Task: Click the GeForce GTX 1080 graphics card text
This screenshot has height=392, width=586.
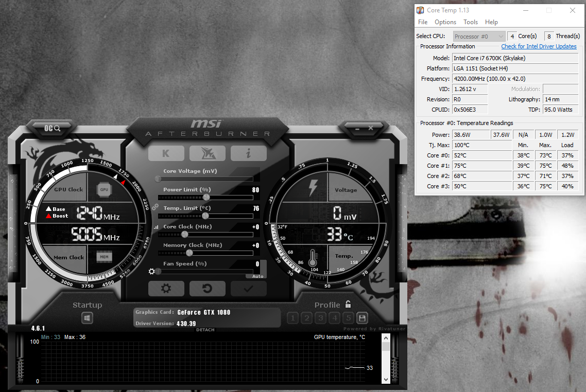Action: click(204, 312)
